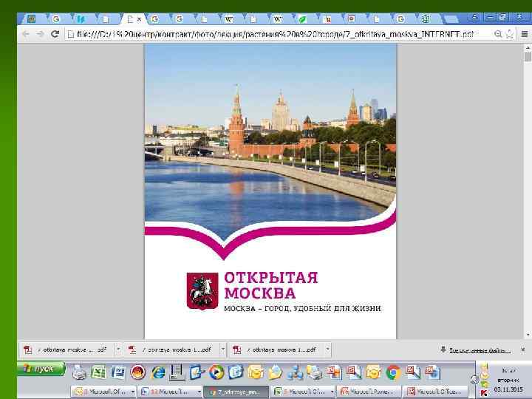Go back to the previous page

point(26,34)
